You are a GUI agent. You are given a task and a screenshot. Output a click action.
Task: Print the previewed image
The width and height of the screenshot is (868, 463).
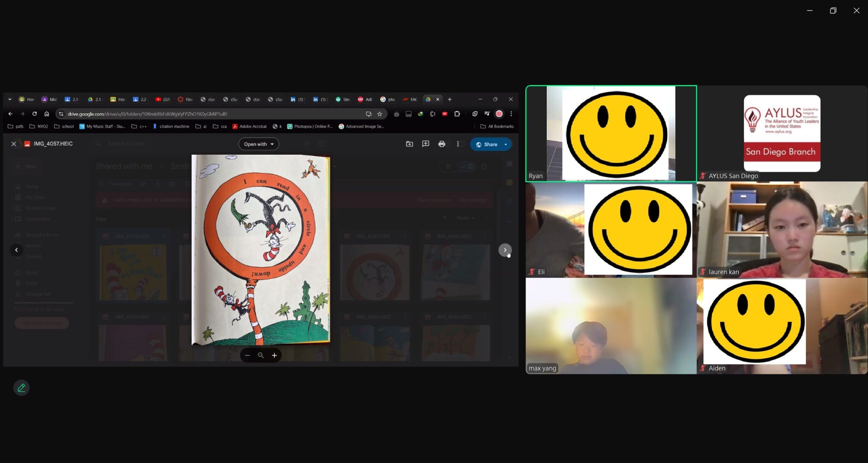point(442,144)
